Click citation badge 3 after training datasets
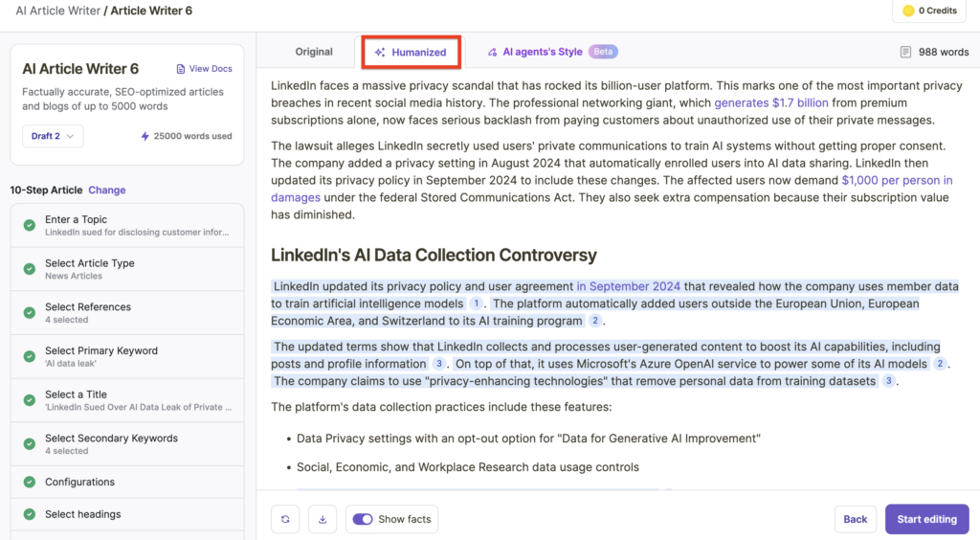The width and height of the screenshot is (980, 540). tap(888, 381)
